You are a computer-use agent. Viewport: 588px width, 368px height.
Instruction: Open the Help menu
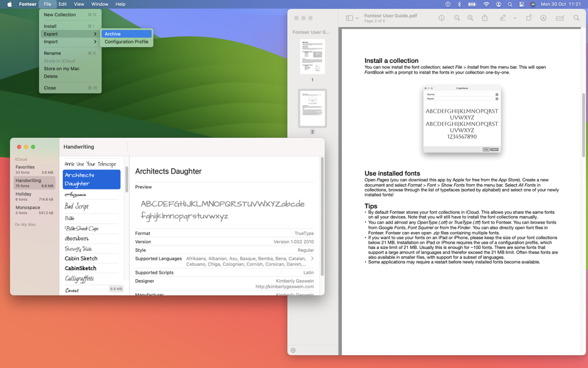121,4
